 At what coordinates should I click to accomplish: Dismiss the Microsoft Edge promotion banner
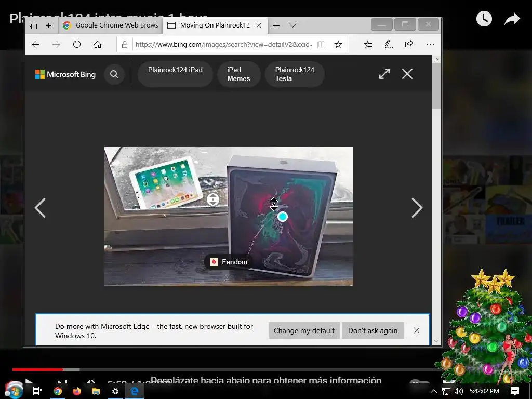tap(417, 330)
